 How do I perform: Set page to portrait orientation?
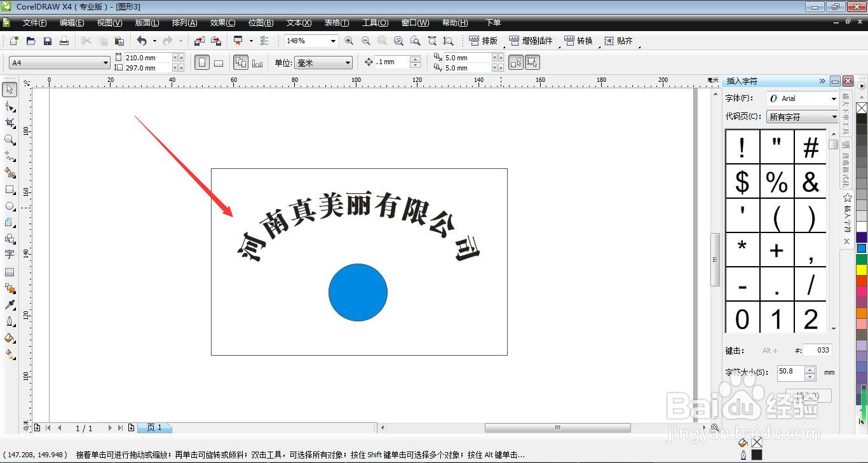pos(202,63)
